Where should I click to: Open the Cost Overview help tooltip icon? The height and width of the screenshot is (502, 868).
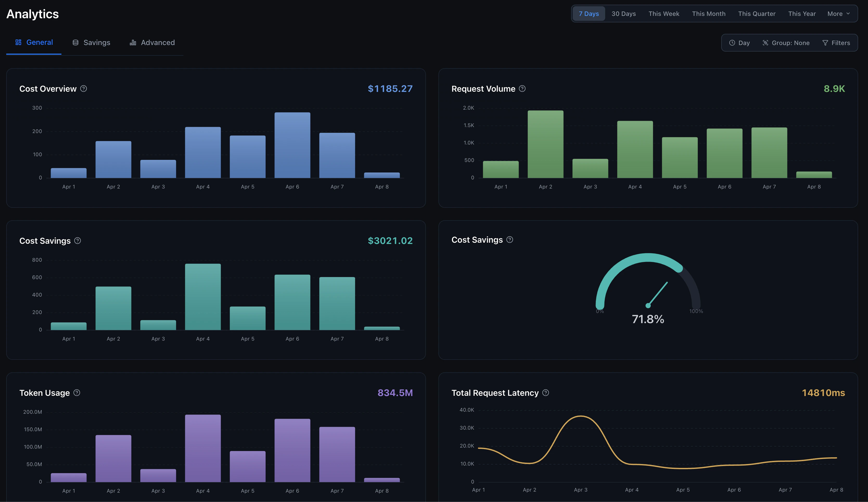pyautogui.click(x=83, y=89)
